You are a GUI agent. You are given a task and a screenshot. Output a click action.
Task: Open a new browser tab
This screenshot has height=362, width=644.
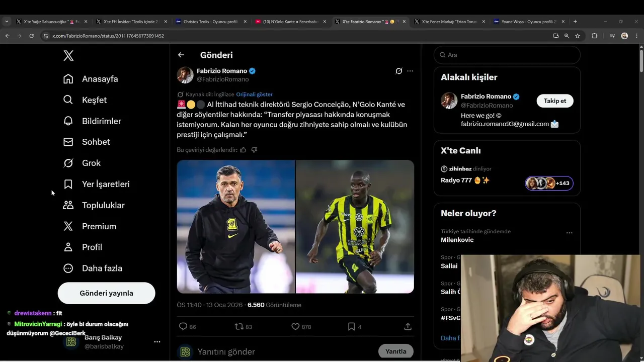(575, 22)
